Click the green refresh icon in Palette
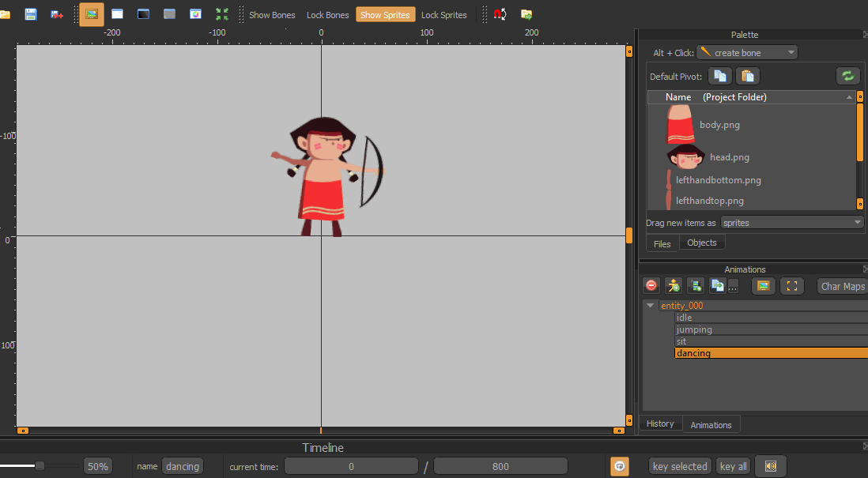The height and width of the screenshot is (478, 868). (847, 76)
